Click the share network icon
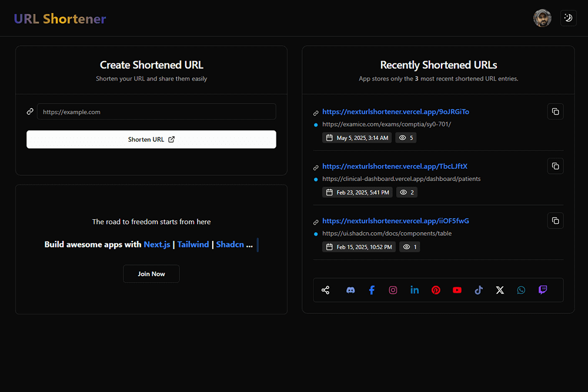The height and width of the screenshot is (392, 588). pyautogui.click(x=325, y=290)
